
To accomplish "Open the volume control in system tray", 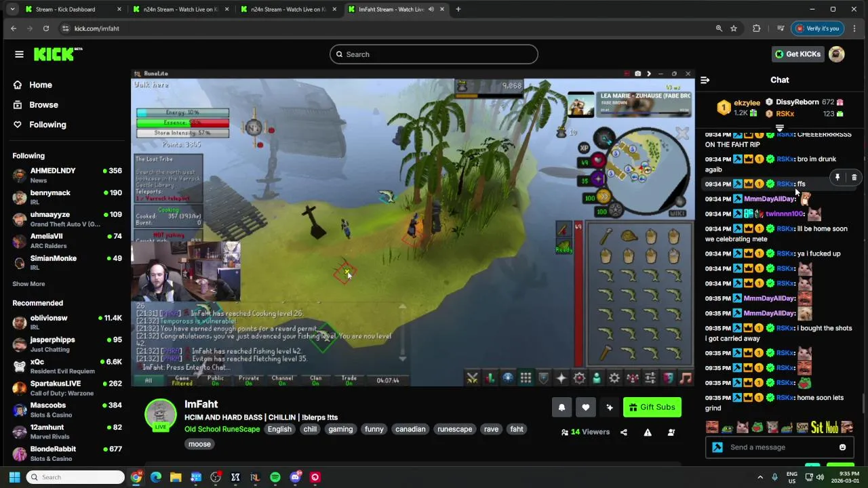I will point(820,477).
